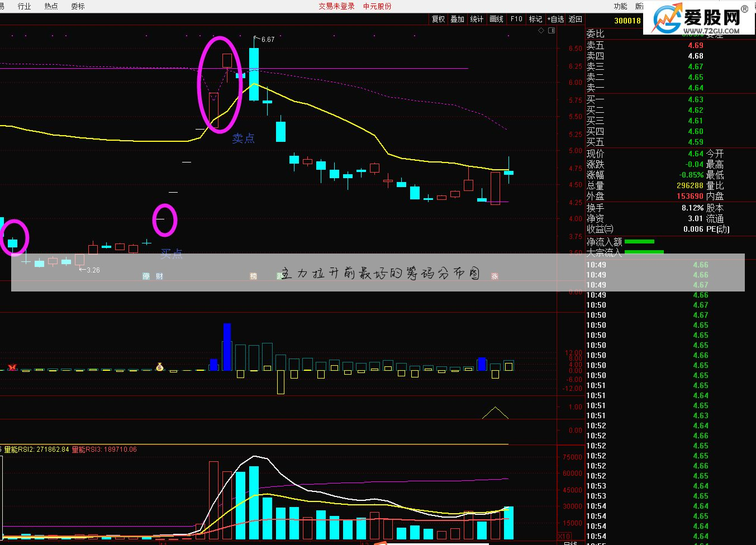Click the 榜 info marker below candles
The image size is (756, 545).
pos(254,276)
